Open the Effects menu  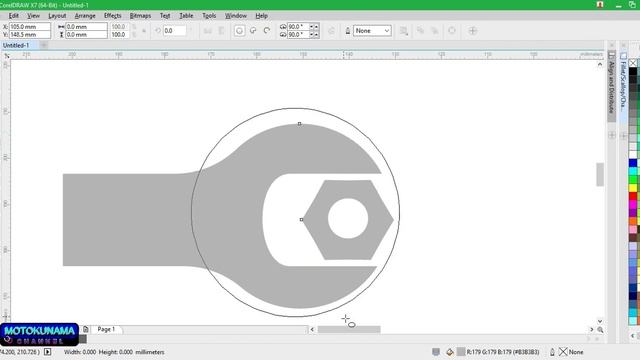[112, 16]
